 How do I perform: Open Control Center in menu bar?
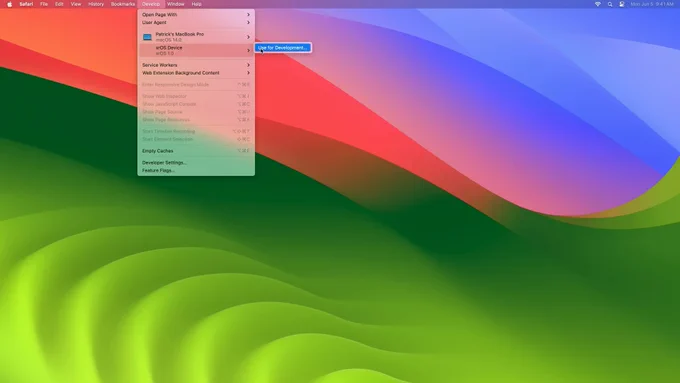tap(622, 4)
